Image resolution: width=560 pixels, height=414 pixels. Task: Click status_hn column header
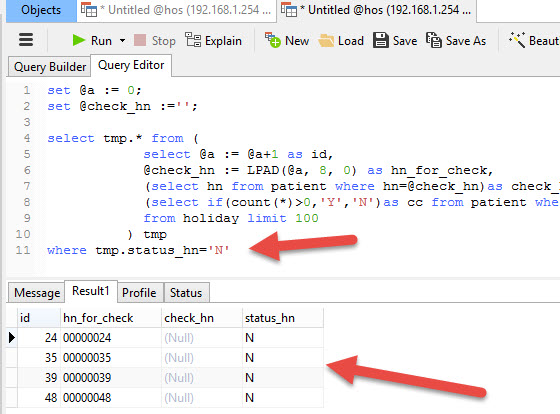click(283, 318)
